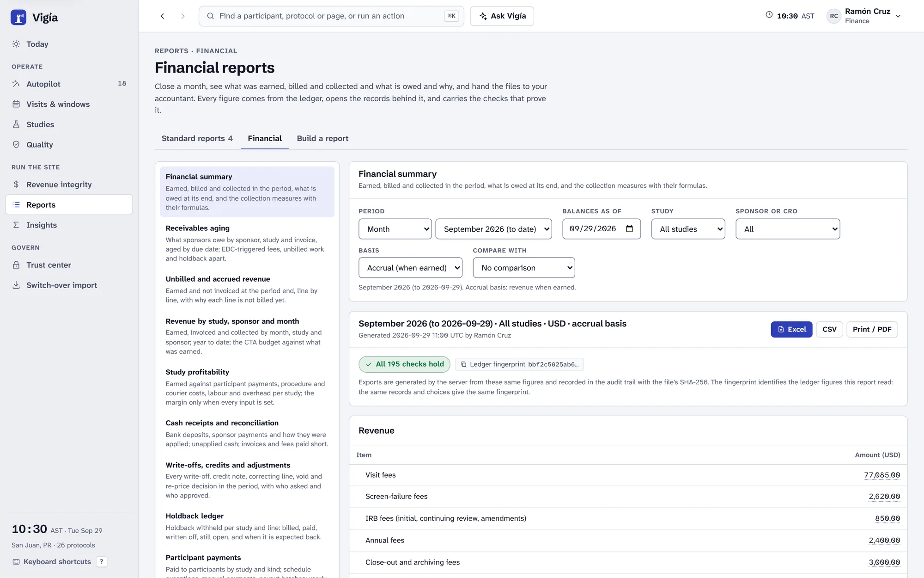The image size is (924, 578).
Task: Open the September 2026 (to date) dropdown
Action: 493,229
